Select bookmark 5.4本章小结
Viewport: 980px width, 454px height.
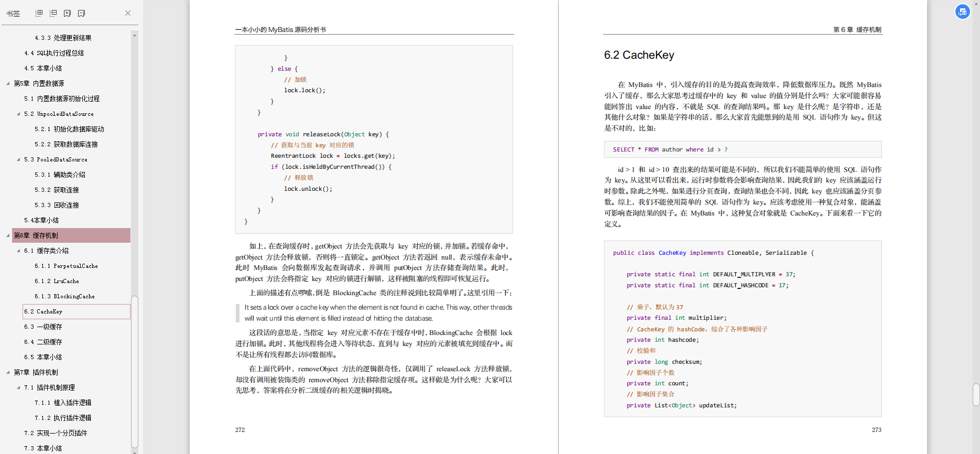(41, 220)
